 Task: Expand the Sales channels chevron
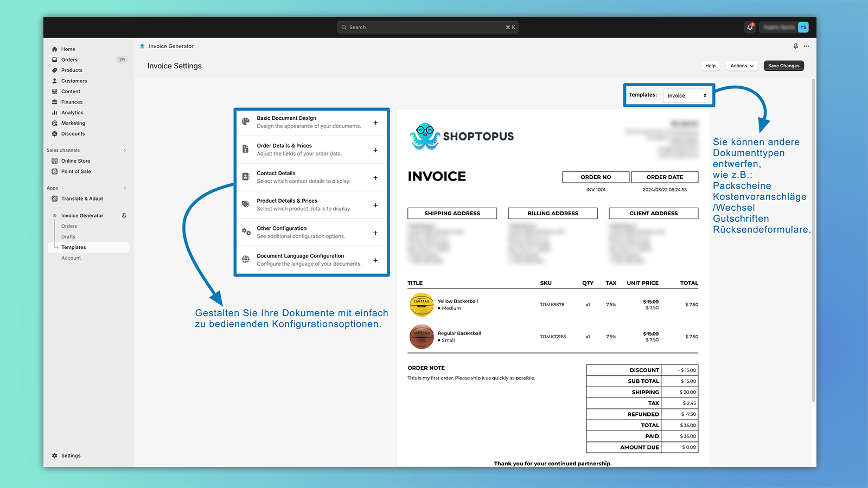tap(125, 150)
